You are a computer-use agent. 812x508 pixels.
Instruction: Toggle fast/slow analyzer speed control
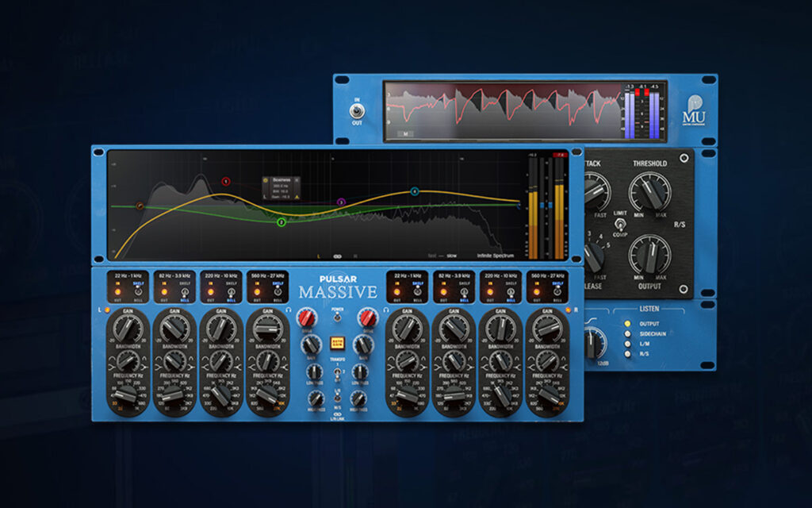(x=442, y=256)
